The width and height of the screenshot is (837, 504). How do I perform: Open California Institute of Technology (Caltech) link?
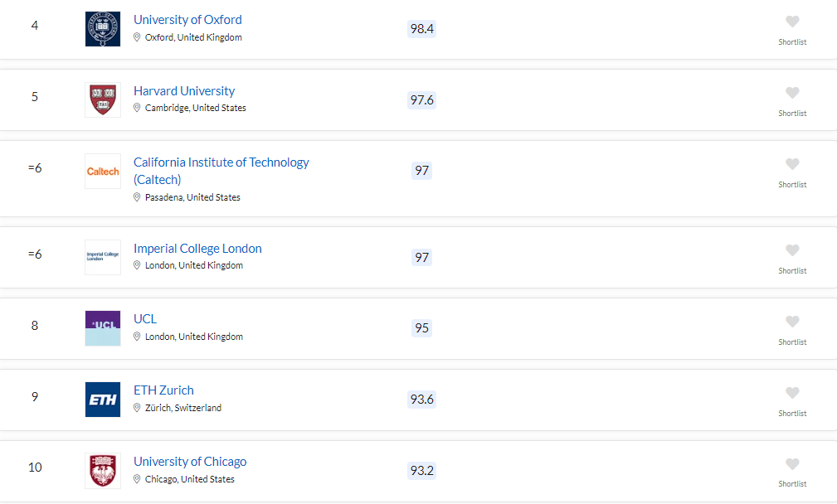[221, 171]
